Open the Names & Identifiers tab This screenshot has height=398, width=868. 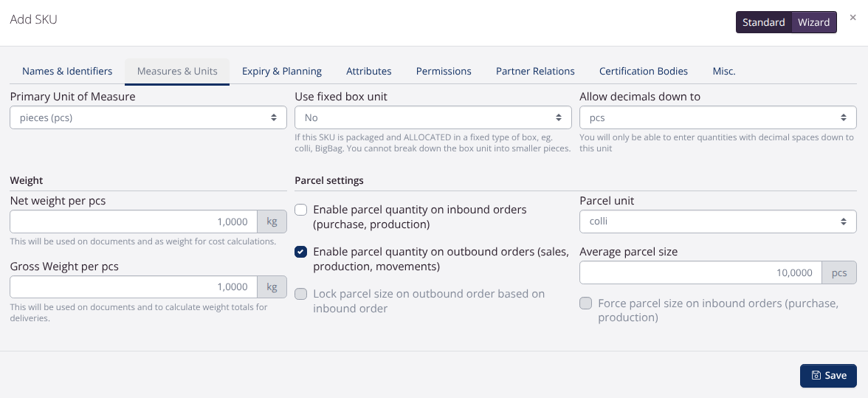[67, 71]
